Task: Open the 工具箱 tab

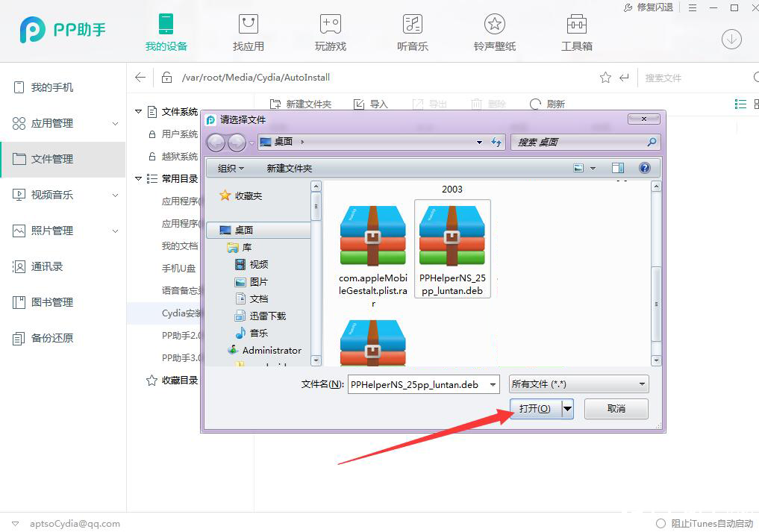Action: [576, 32]
